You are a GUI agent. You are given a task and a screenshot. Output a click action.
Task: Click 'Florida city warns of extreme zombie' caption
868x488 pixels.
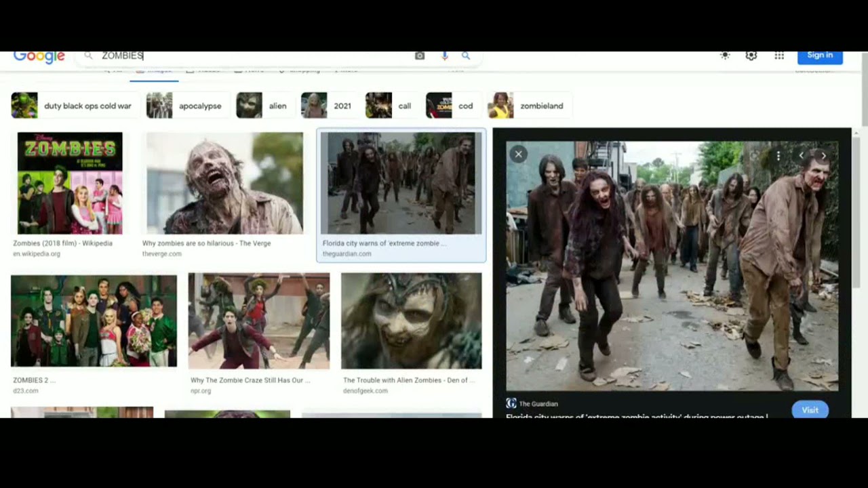tap(384, 243)
